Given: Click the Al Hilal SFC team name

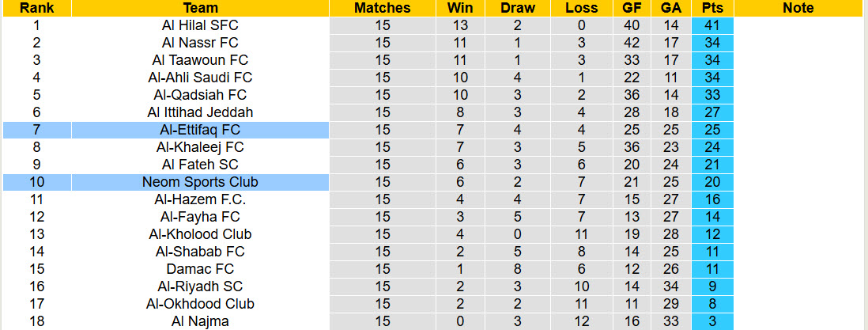Looking at the screenshot, I should [200, 25].
